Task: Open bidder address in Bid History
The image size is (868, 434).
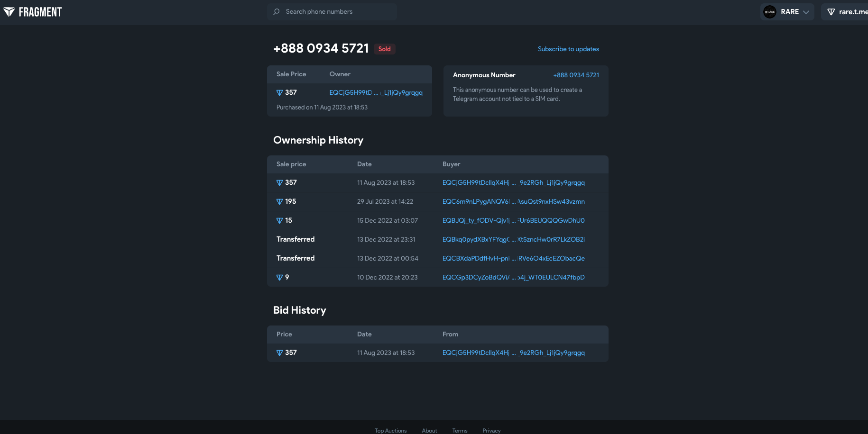Action: (514, 353)
